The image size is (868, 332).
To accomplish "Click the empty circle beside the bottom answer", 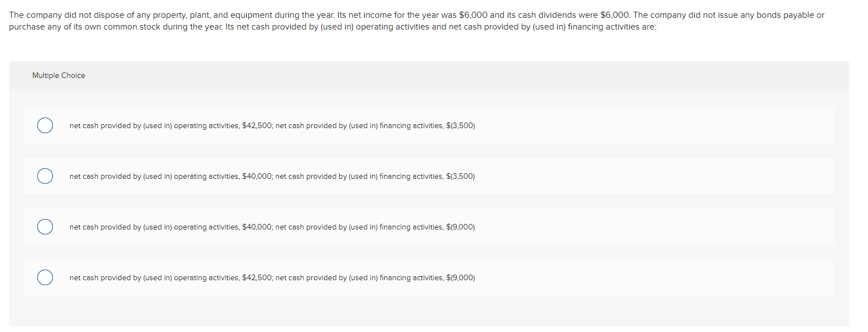I will pyautogui.click(x=45, y=277).
